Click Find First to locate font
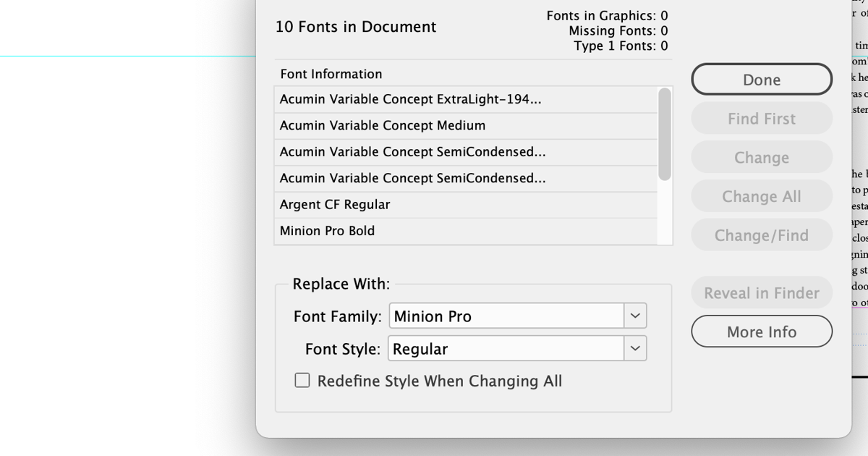868x456 pixels. click(761, 118)
